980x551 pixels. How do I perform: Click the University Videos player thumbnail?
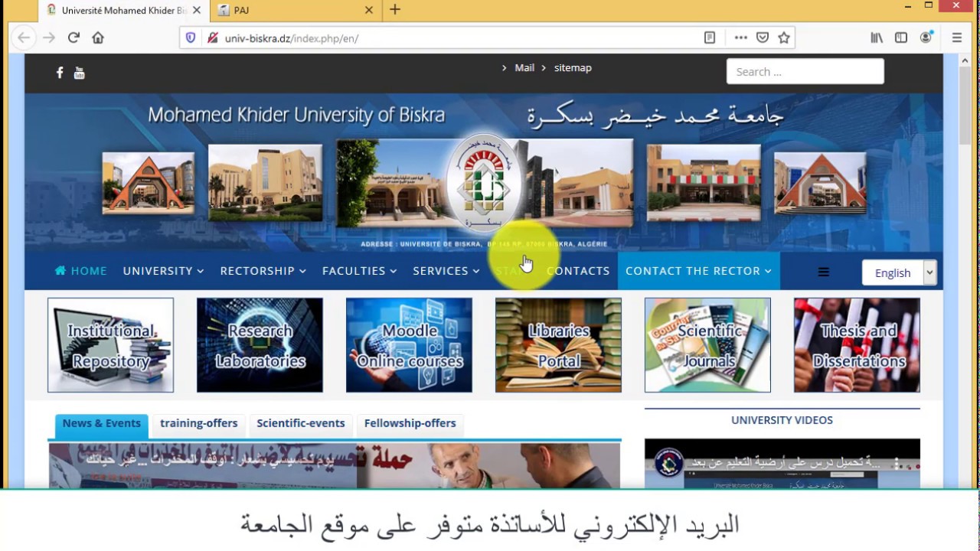coord(782,464)
